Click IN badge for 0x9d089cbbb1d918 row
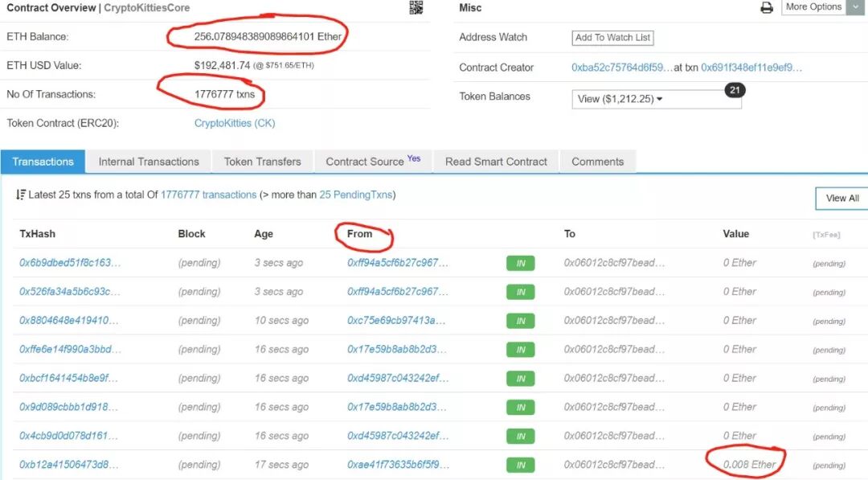868x480 pixels. click(x=520, y=408)
